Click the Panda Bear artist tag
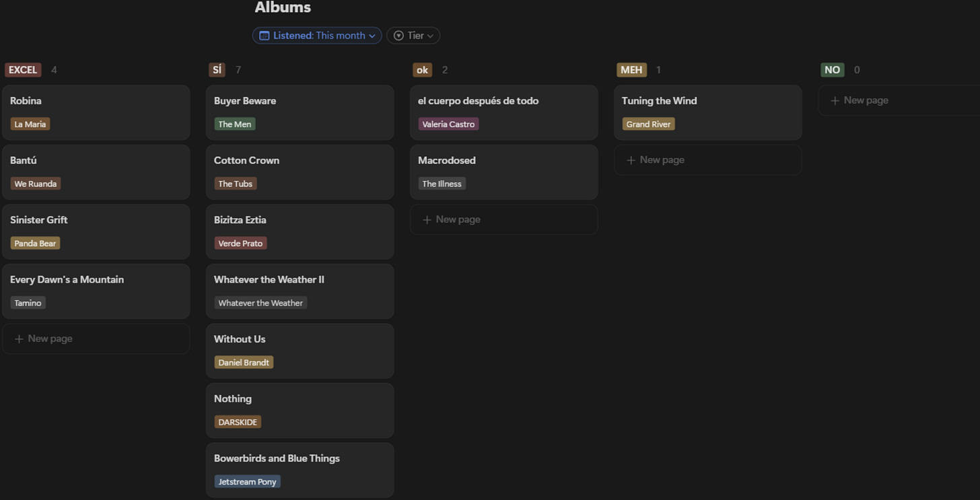 pos(35,244)
